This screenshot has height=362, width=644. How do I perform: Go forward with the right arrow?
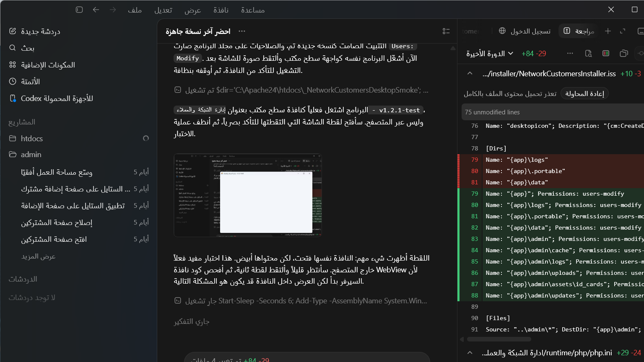113,10
